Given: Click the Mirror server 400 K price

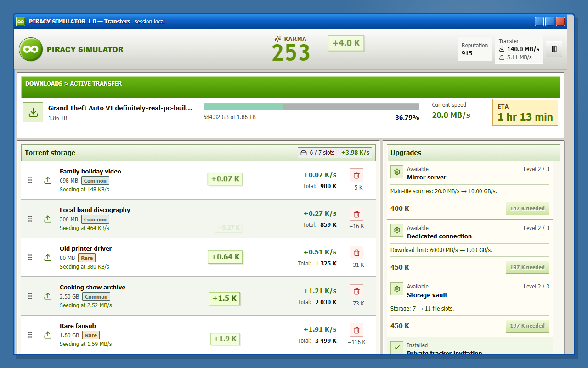Looking at the screenshot, I should pos(400,208).
